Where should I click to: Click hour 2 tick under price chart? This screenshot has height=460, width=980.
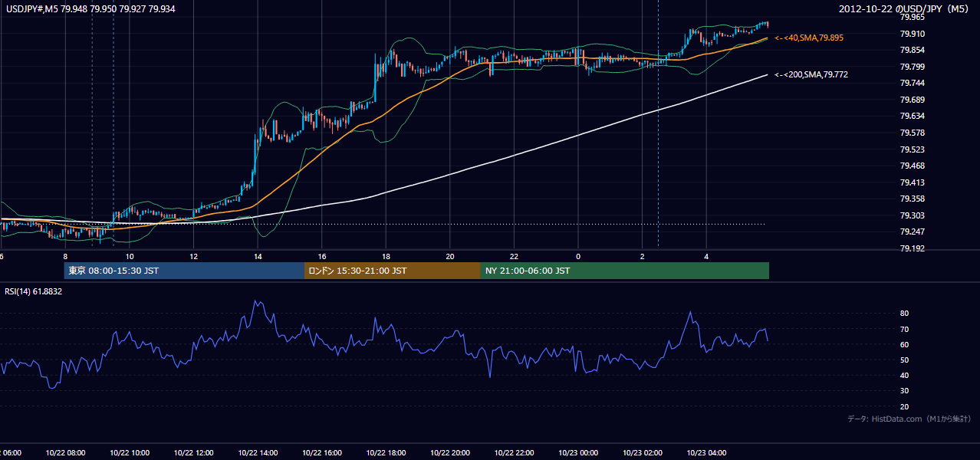[642, 257]
